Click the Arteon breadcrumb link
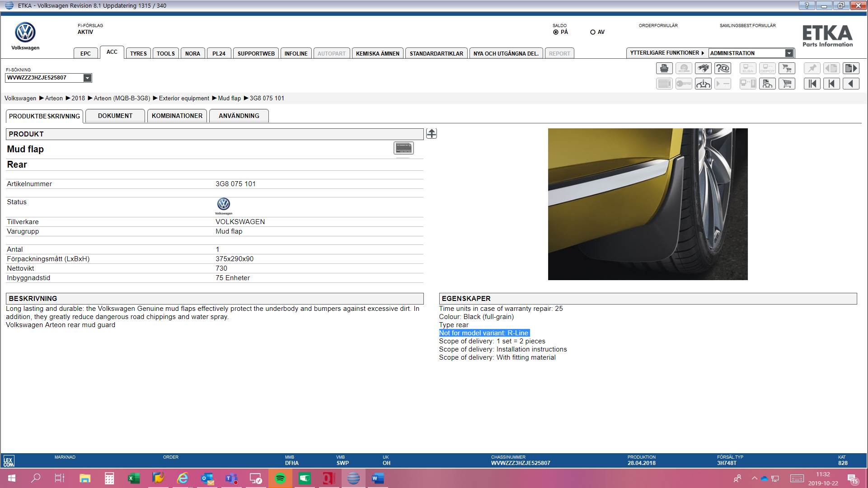 pos(54,98)
